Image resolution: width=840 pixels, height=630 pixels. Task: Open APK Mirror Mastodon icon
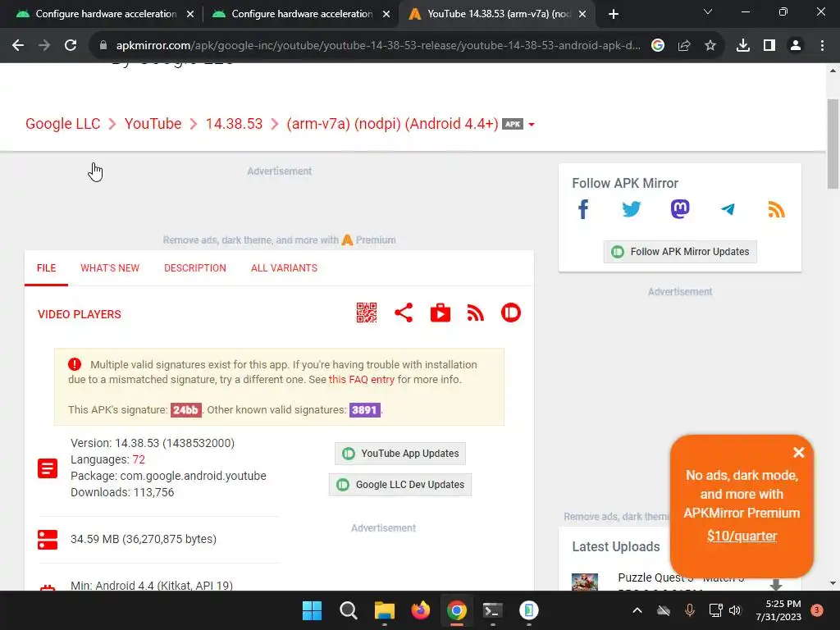[680, 209]
